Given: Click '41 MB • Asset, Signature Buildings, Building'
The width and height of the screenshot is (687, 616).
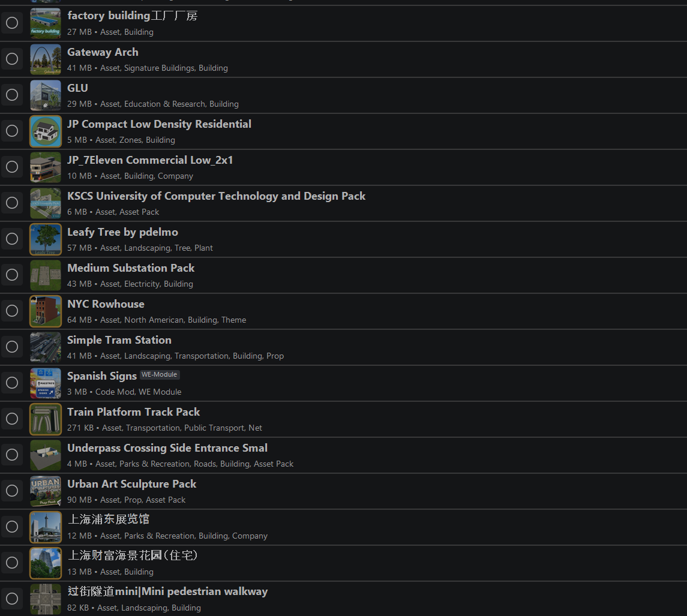Looking at the screenshot, I should pyautogui.click(x=147, y=68).
